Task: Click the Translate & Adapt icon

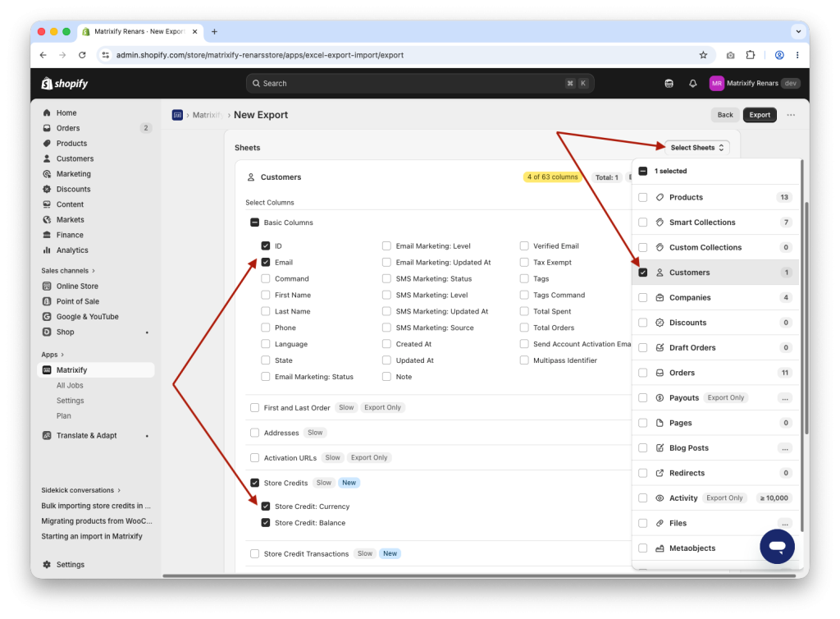Action: [x=47, y=436]
